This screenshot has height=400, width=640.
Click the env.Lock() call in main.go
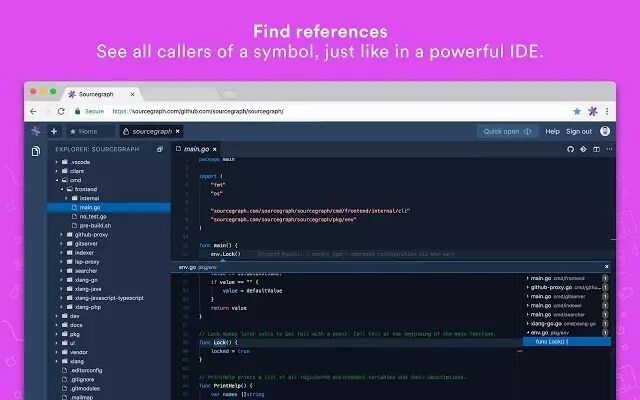pos(226,254)
